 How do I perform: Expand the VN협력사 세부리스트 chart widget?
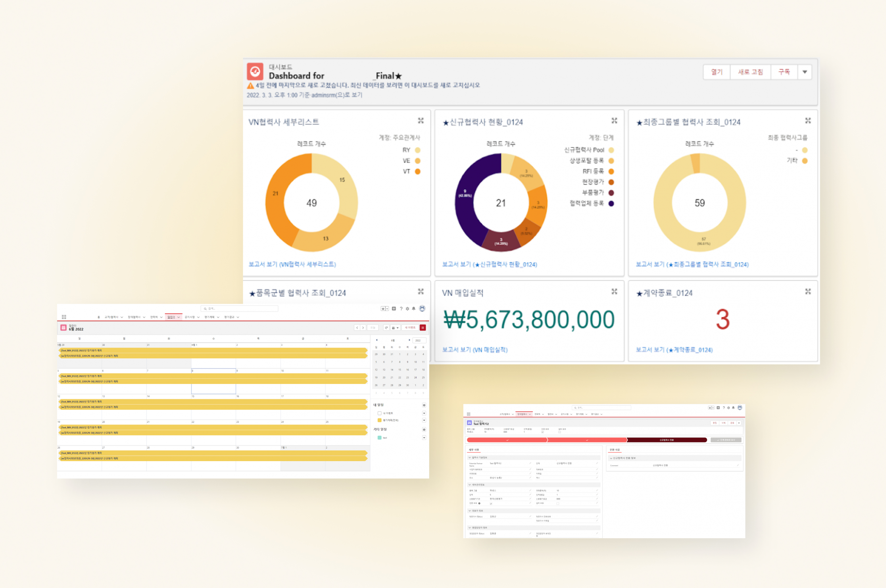[x=421, y=120]
